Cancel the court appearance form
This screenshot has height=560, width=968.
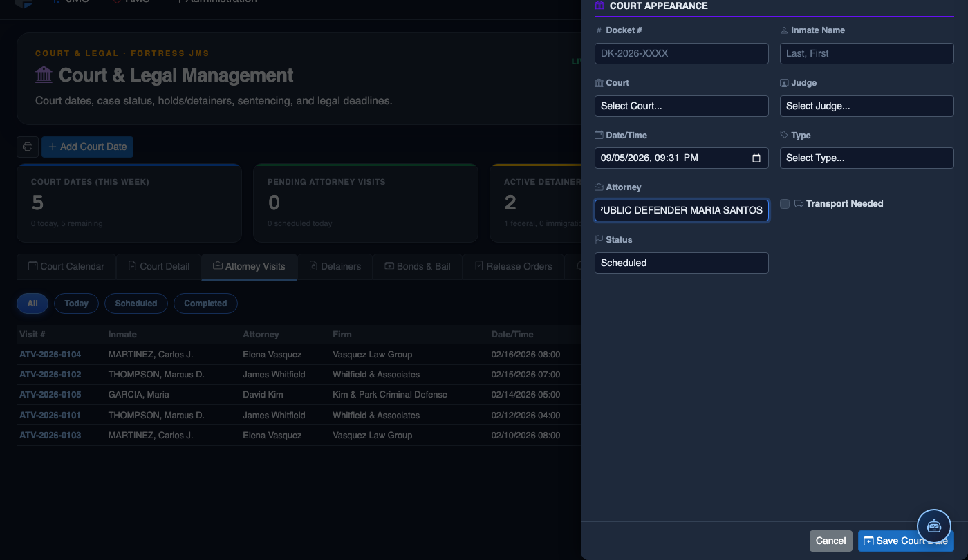tap(831, 541)
